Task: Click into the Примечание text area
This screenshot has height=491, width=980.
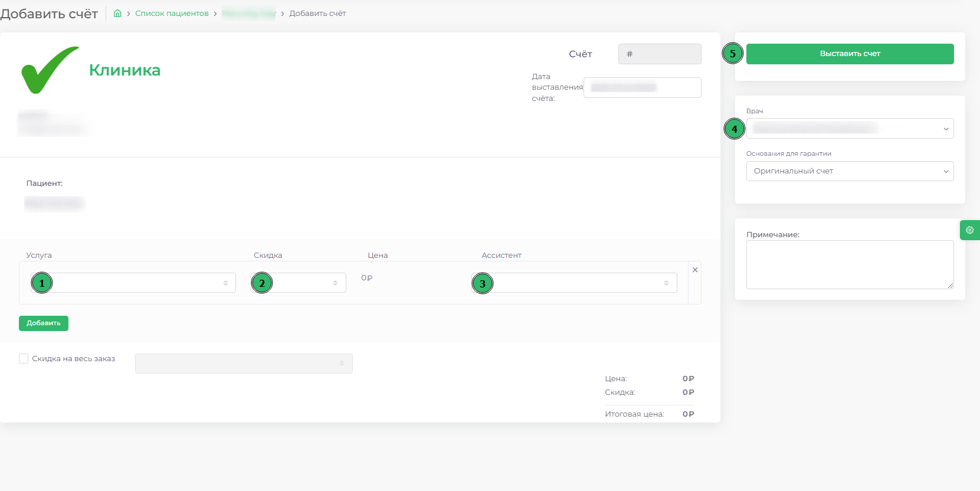Action: pyautogui.click(x=849, y=264)
